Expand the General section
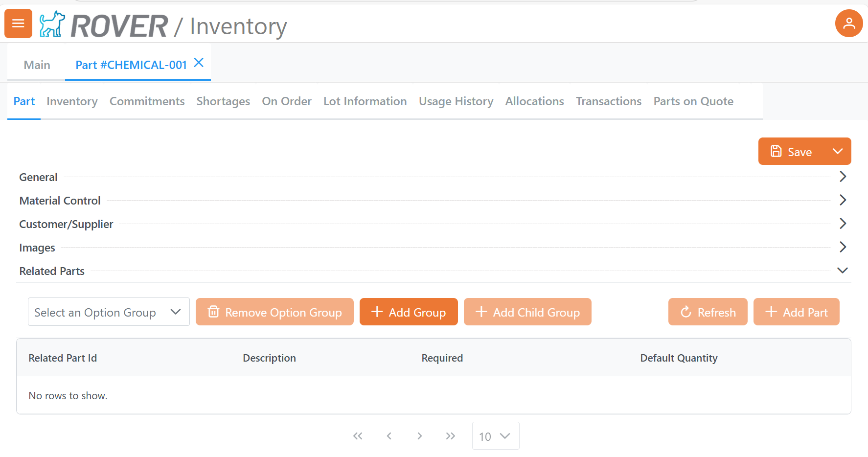Image resolution: width=868 pixels, height=457 pixels. point(843,177)
